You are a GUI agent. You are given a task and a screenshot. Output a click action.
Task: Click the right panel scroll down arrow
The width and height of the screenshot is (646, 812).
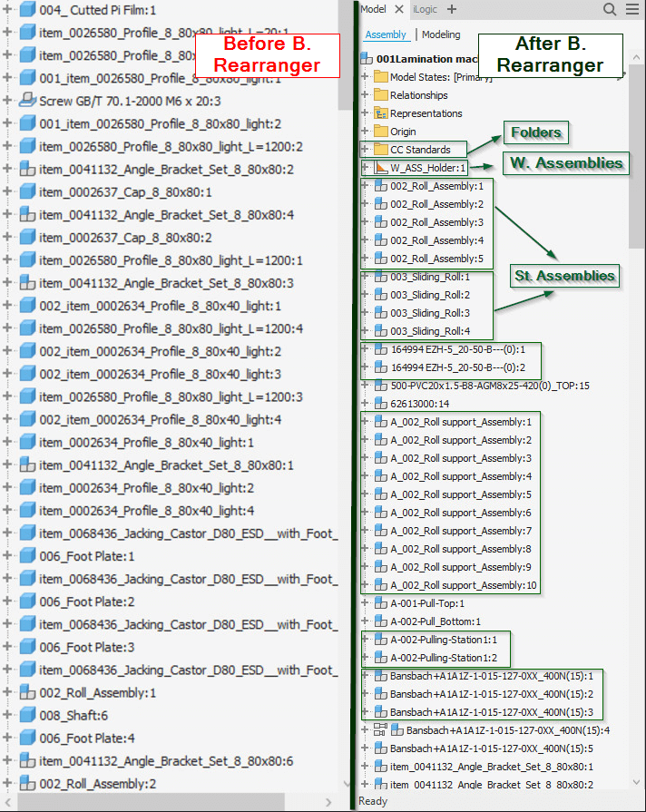click(636, 782)
